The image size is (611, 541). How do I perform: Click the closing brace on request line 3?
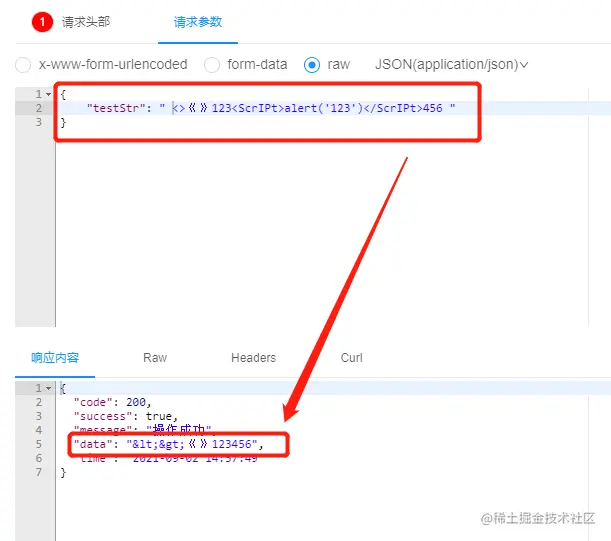coord(63,122)
